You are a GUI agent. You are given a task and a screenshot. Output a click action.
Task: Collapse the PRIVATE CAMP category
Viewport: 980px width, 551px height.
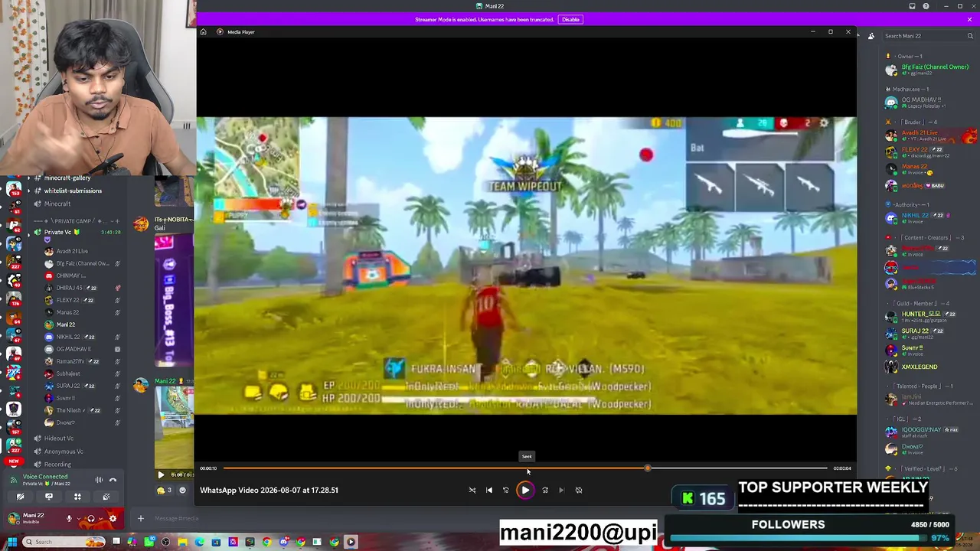73,220
